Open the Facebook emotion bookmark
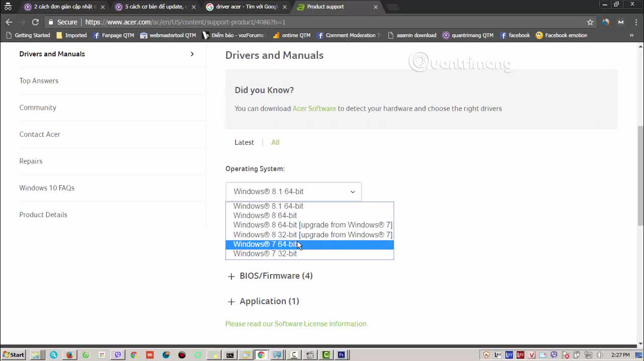Viewport: 644px width, 361px height. 561,35
